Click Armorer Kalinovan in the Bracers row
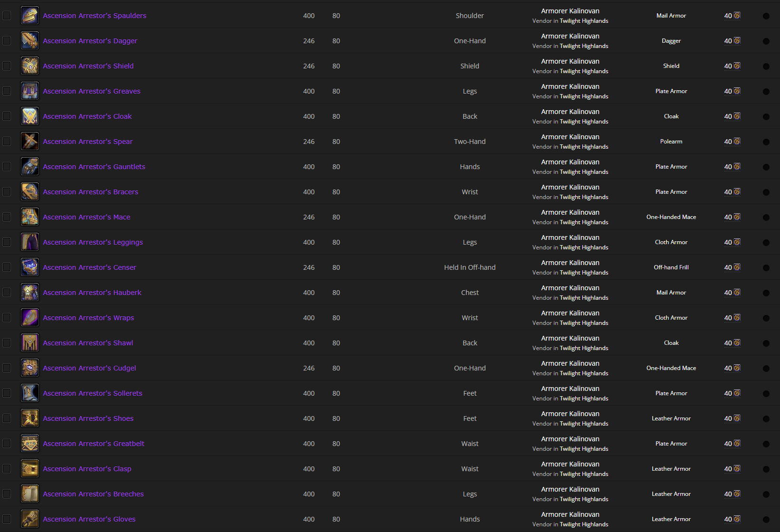This screenshot has width=780, height=532. 570,187
